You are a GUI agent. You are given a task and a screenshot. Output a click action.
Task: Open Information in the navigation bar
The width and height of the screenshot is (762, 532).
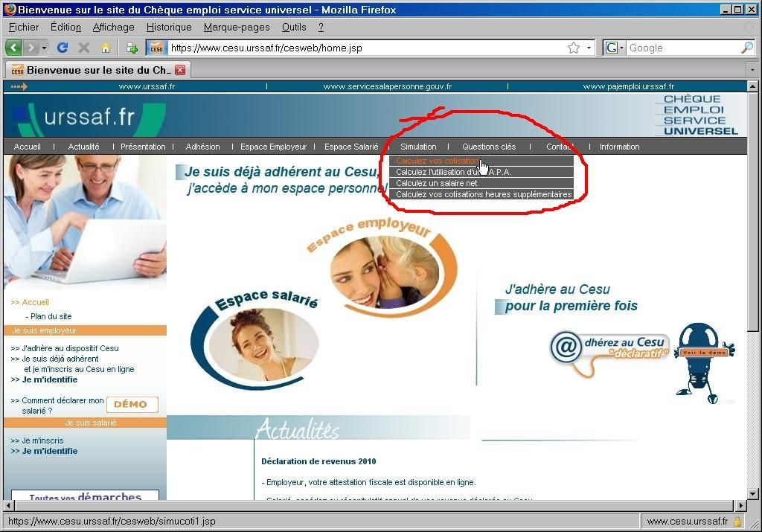(620, 147)
